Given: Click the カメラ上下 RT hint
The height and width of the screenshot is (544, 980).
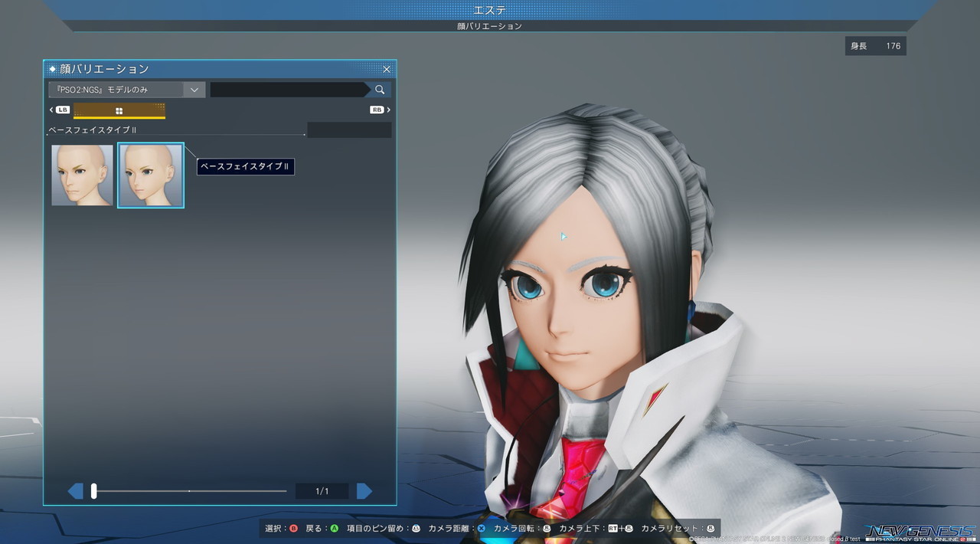Looking at the screenshot, I should pos(596,529).
